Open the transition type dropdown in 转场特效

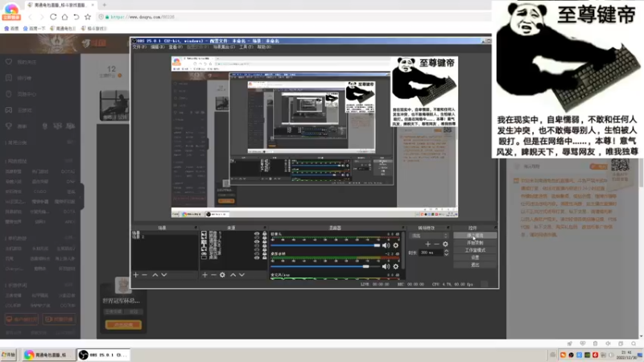(x=429, y=236)
